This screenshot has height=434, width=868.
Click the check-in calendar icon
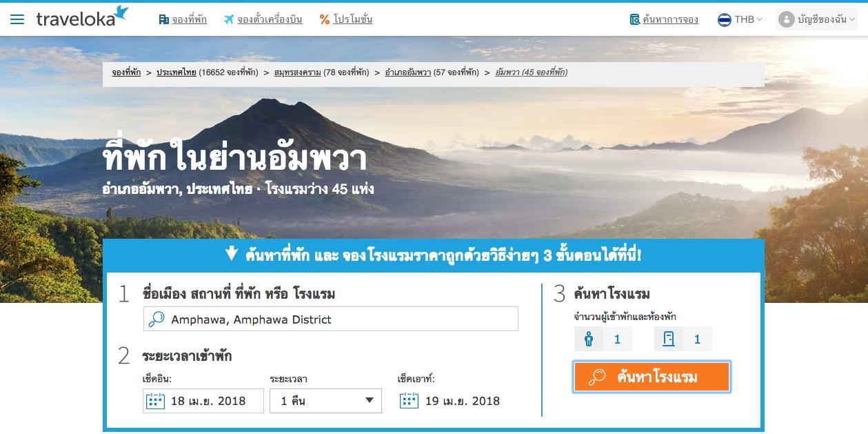[156, 401]
